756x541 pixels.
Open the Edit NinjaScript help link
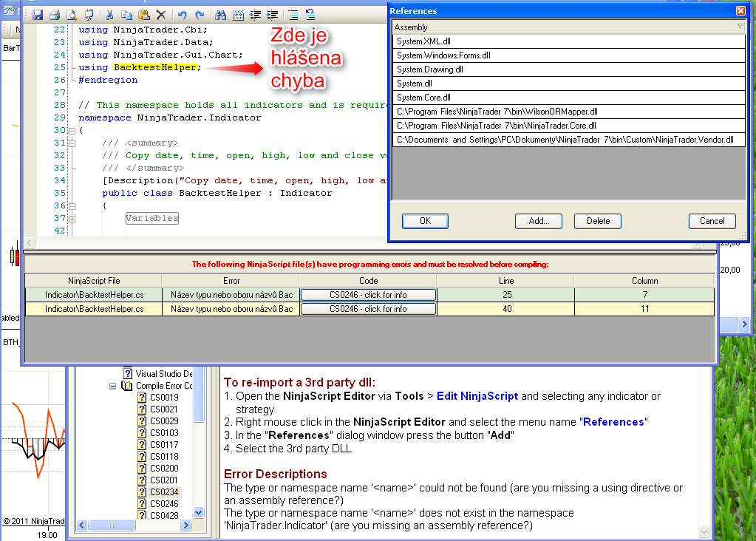click(477, 396)
